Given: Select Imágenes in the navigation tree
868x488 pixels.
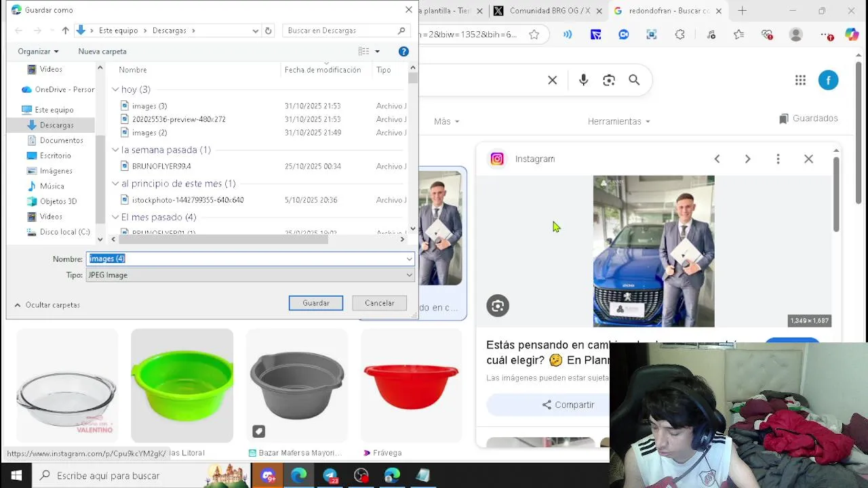Looking at the screenshot, I should tap(50, 171).
